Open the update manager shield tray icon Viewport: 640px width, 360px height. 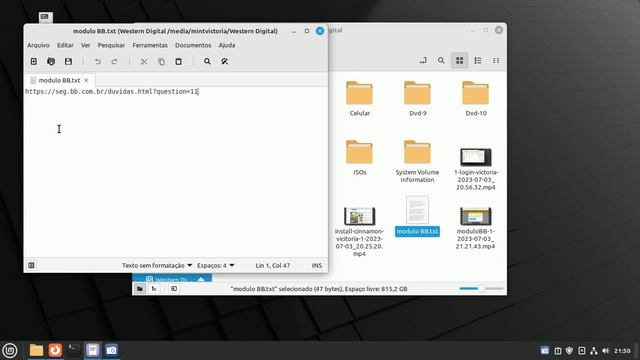[x=569, y=351]
